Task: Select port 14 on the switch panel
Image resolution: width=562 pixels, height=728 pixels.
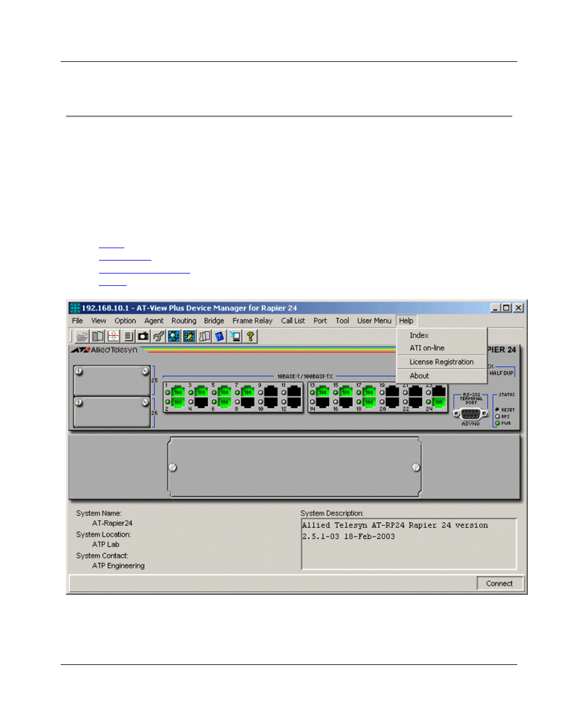Action: point(323,402)
